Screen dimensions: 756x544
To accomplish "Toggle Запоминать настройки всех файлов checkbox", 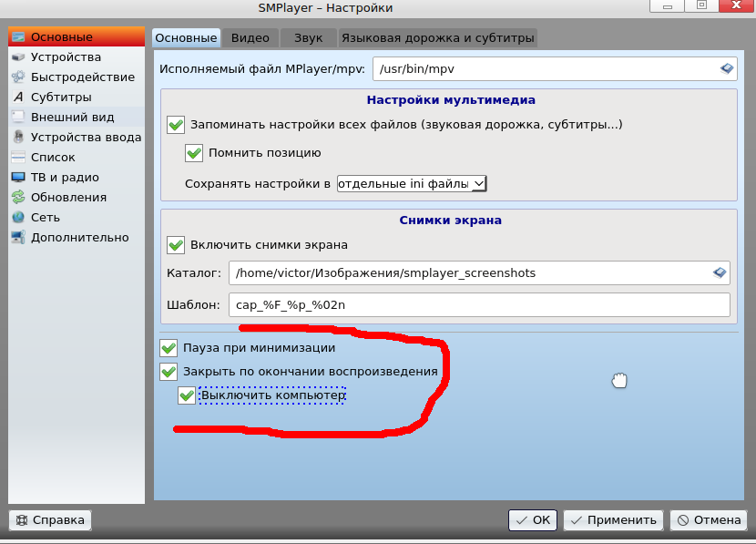I will tap(176, 125).
